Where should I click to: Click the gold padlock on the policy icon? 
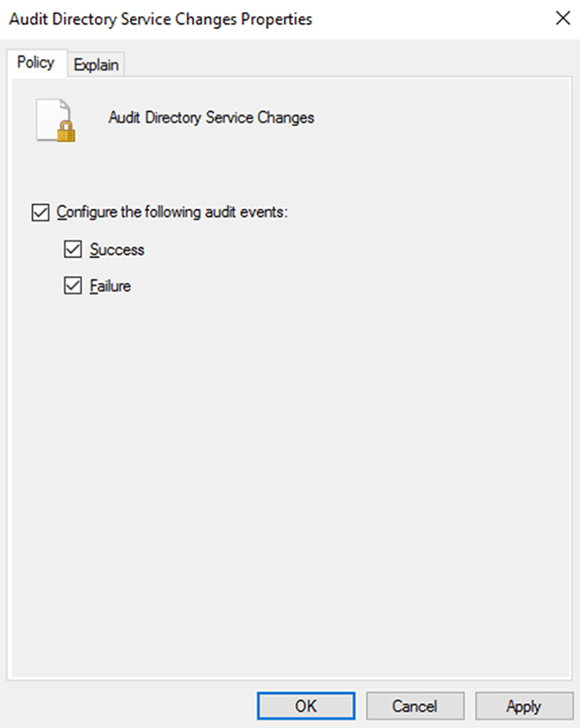[x=65, y=131]
